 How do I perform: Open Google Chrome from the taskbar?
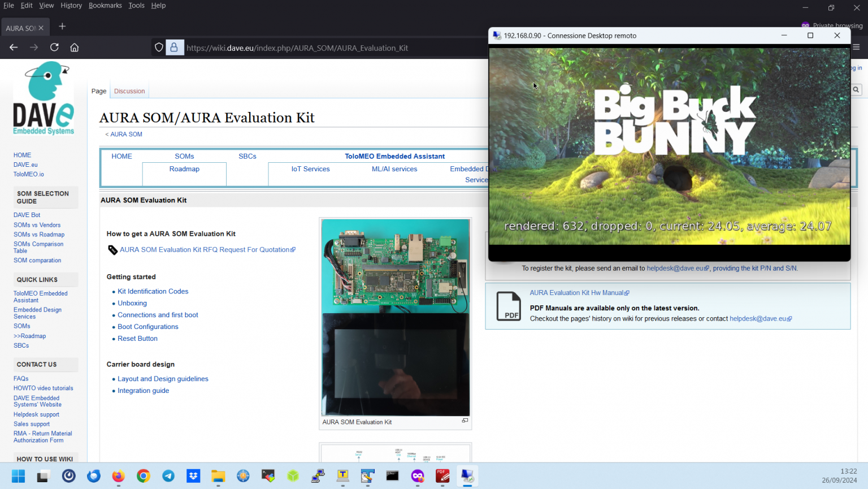point(144,476)
